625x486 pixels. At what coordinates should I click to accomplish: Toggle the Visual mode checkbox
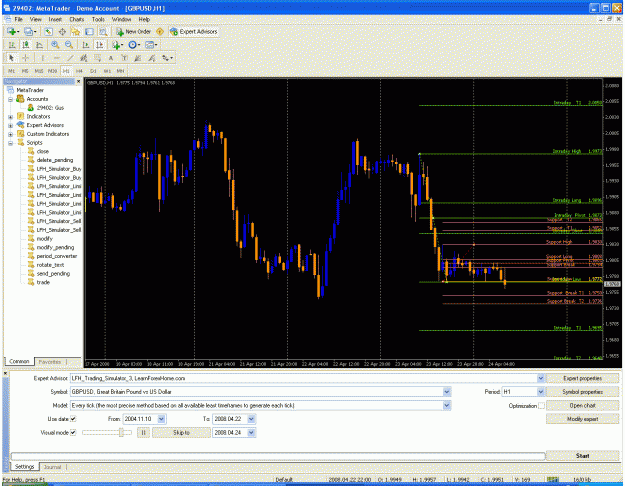[x=73, y=433]
